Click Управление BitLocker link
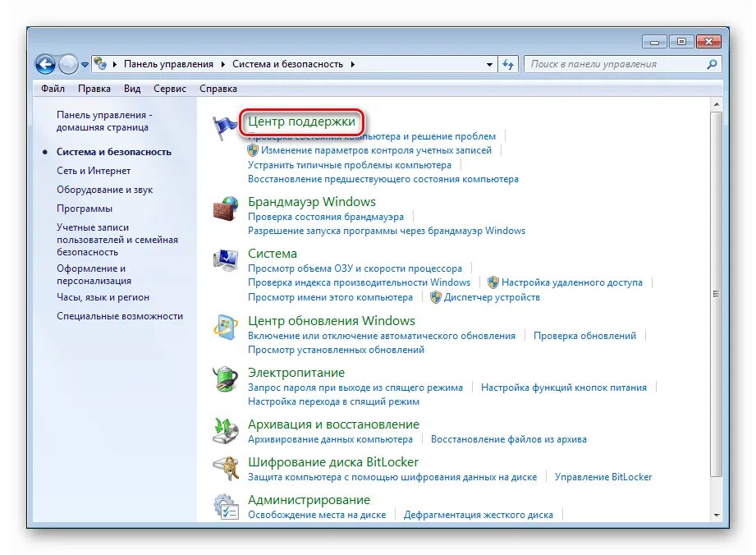 coord(603,477)
